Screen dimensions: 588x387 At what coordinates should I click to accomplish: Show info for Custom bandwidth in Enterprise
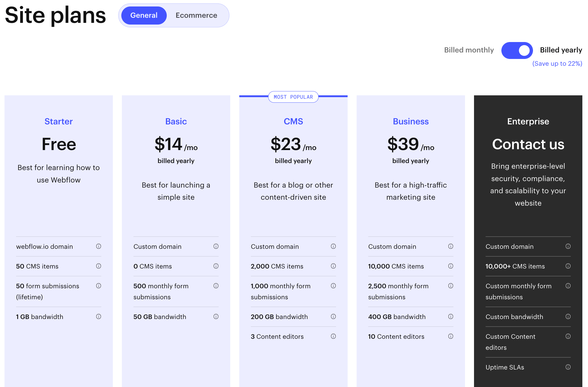tap(568, 316)
